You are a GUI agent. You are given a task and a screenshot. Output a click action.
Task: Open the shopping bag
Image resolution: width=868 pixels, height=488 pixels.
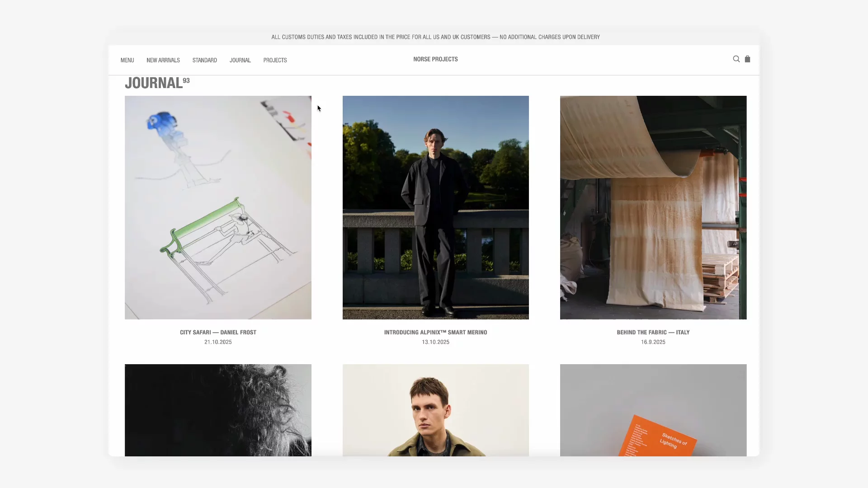pyautogui.click(x=747, y=59)
